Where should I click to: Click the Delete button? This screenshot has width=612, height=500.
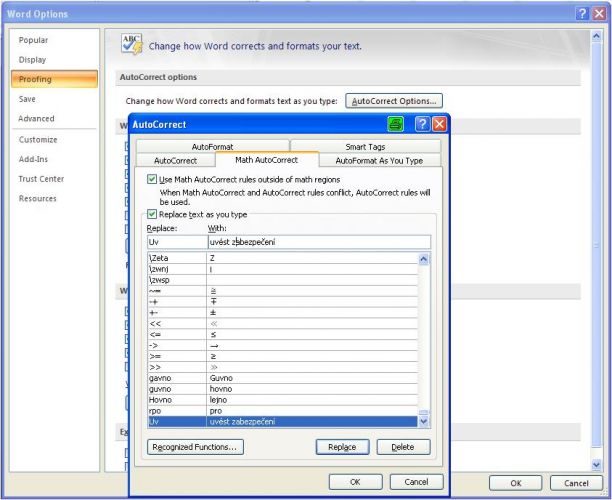click(404, 447)
